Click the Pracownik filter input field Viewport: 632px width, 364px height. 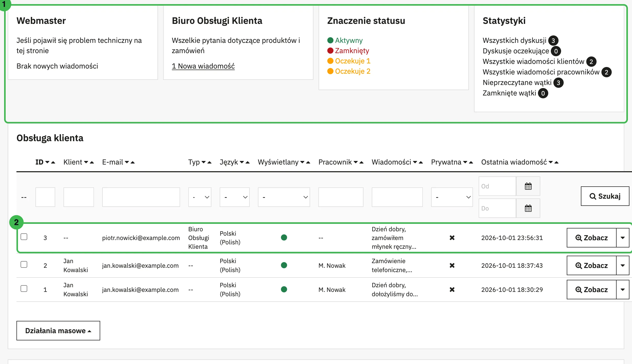(341, 197)
